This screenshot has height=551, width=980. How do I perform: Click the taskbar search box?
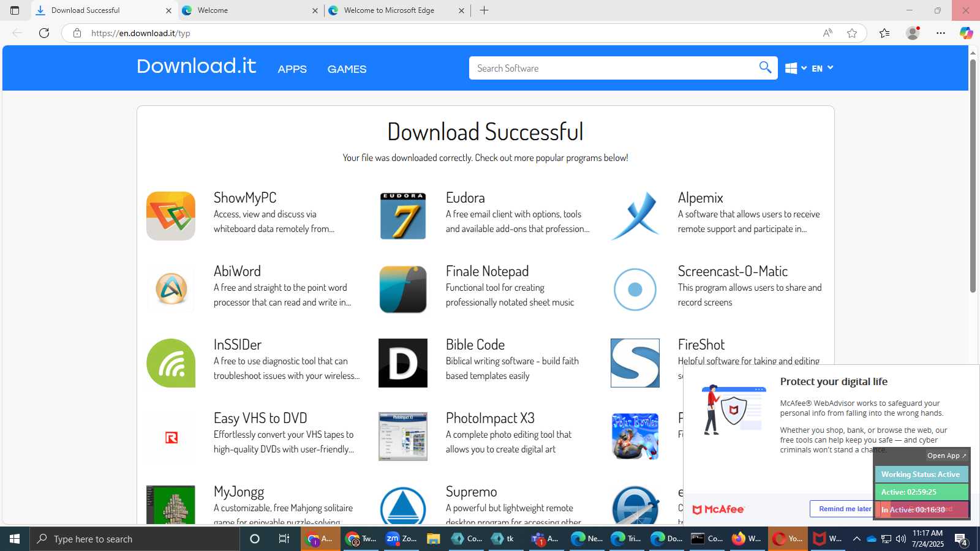tap(135, 539)
